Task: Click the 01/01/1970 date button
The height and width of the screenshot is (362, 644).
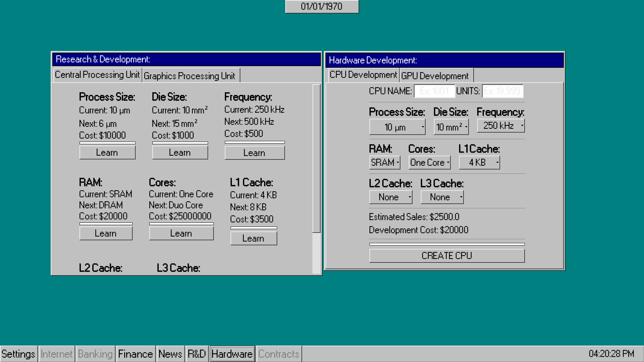Action: coord(322,6)
